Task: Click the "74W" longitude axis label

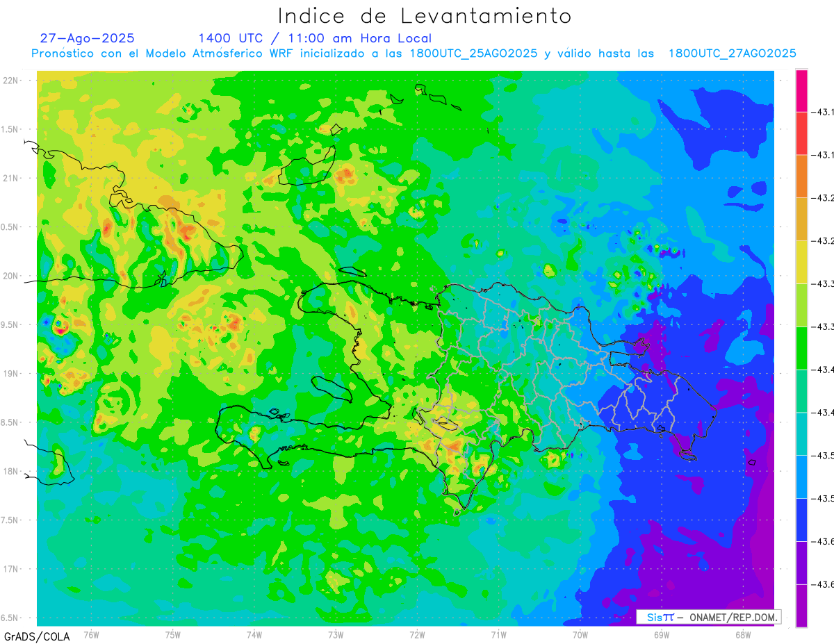Action: tap(254, 635)
